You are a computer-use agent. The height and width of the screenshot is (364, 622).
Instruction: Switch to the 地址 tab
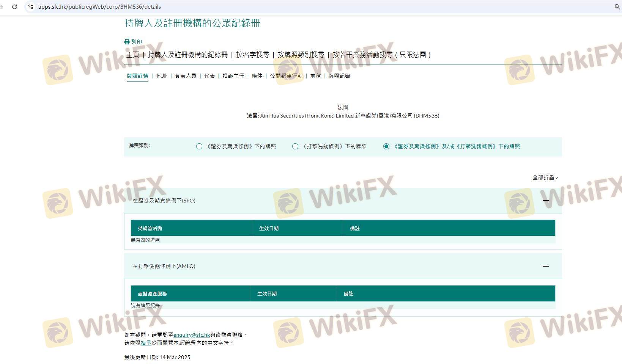pyautogui.click(x=162, y=76)
